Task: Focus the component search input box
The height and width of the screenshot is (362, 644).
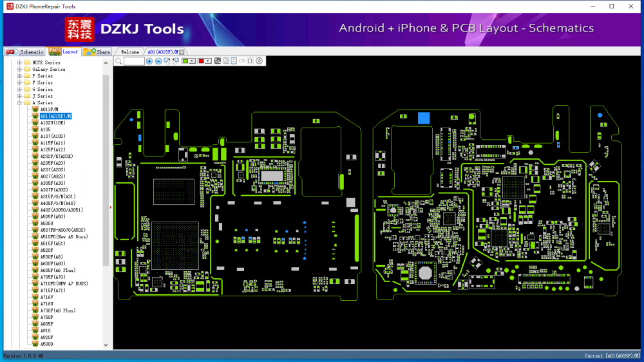Action: point(134,61)
